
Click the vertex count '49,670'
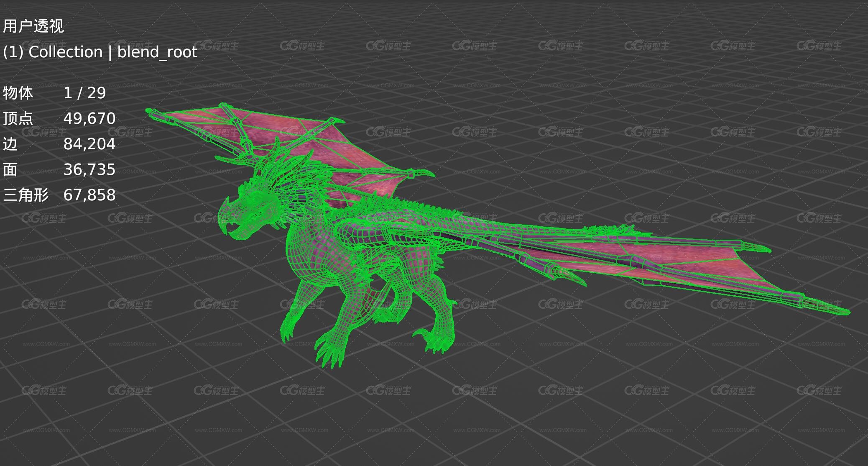89,118
